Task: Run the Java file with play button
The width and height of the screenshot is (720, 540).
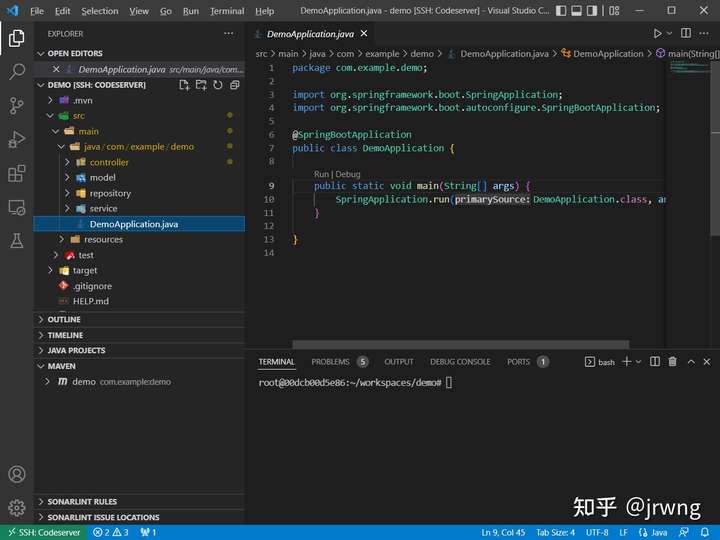Action: [x=657, y=34]
